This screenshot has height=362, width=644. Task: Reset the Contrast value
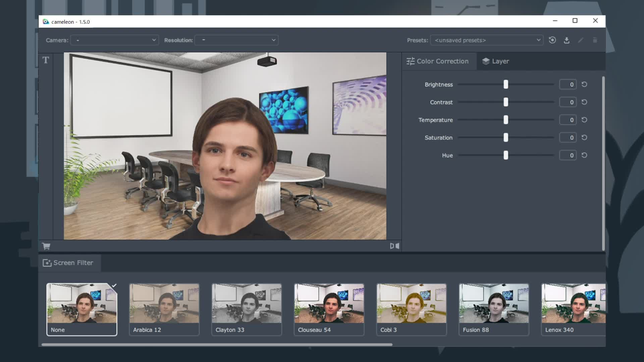pos(584,102)
